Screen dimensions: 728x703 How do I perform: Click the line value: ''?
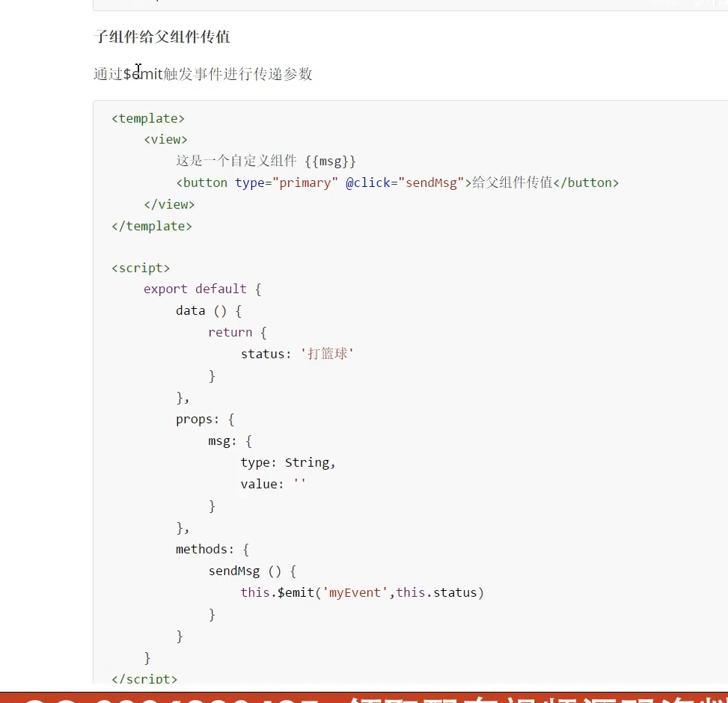tap(273, 484)
